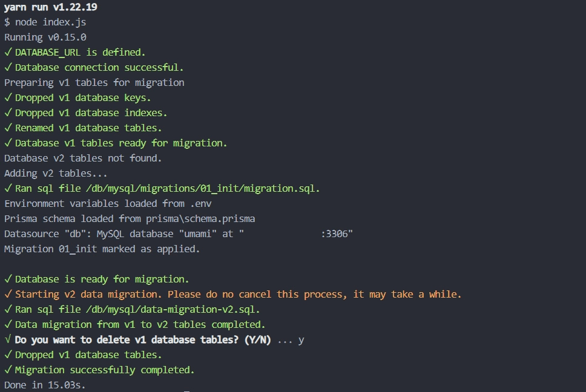Screen dimensions: 586x392
Task: Click the '$ node index.js' command line
Action: 45,22
